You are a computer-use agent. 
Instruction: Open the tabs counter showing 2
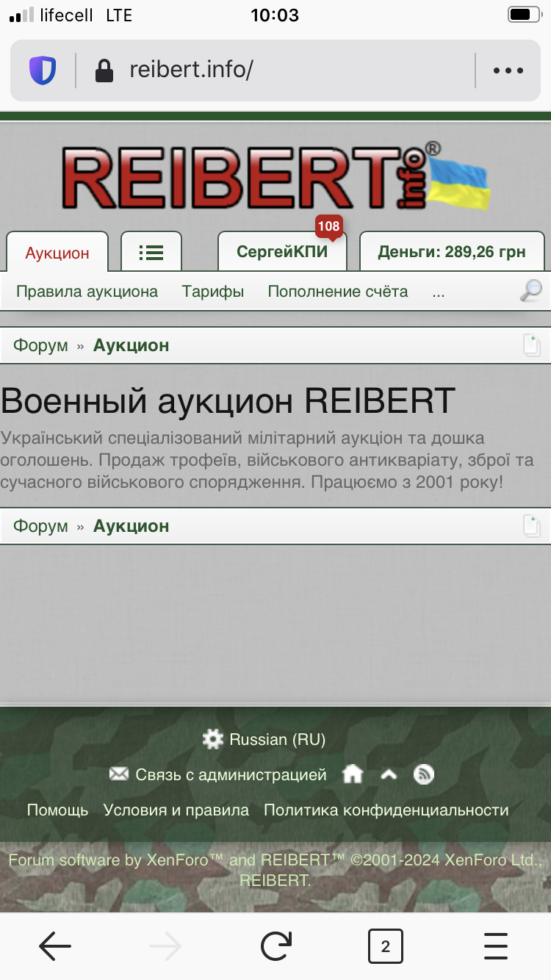[385, 946]
